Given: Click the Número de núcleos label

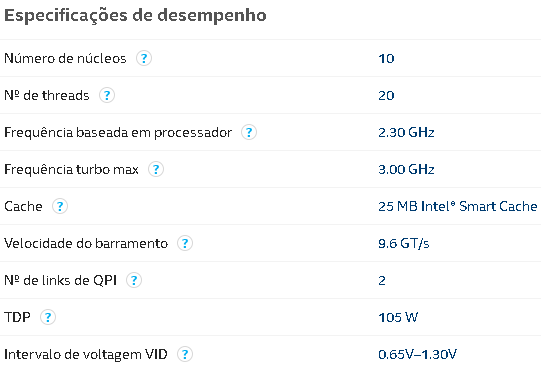Looking at the screenshot, I should coord(65,58).
